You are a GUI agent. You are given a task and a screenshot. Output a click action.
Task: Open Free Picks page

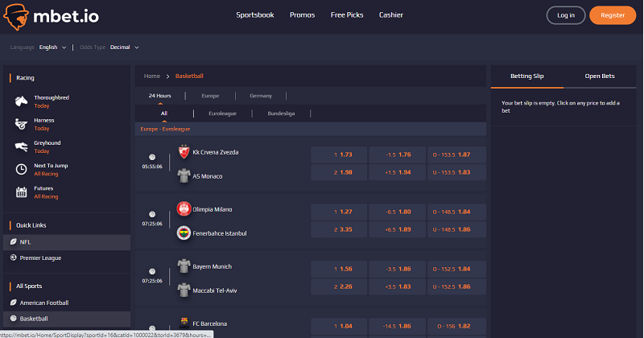[347, 14]
